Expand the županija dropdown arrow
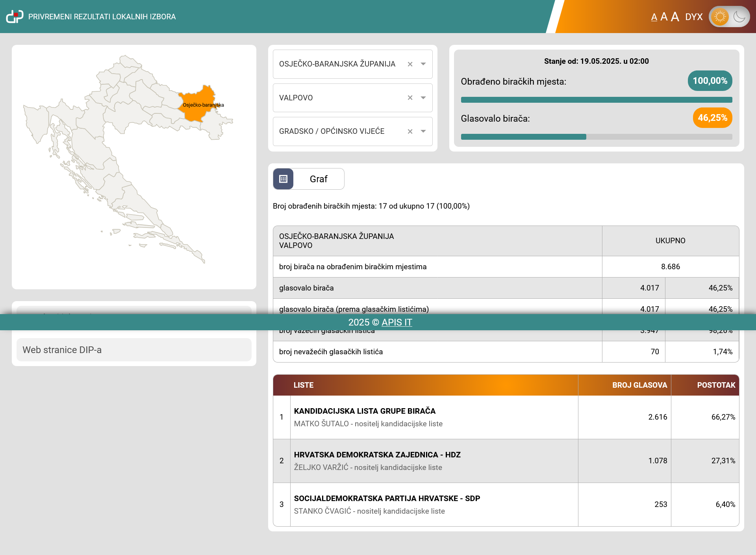This screenshot has width=756, height=555. click(423, 64)
